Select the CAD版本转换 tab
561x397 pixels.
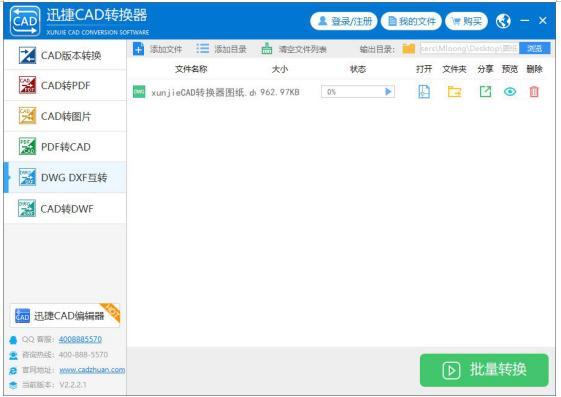click(65, 55)
